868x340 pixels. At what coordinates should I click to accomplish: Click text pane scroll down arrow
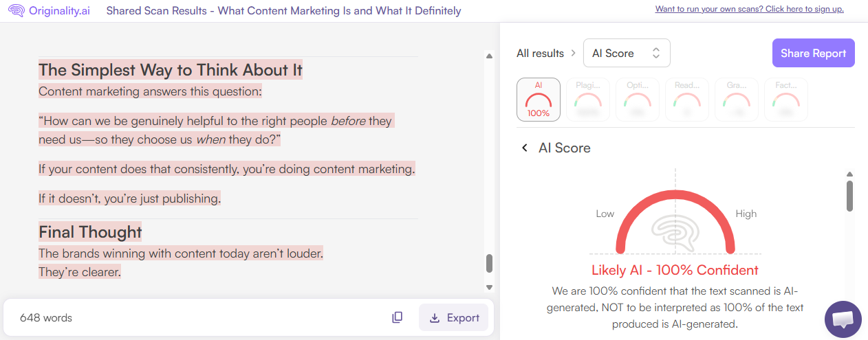coord(490,287)
